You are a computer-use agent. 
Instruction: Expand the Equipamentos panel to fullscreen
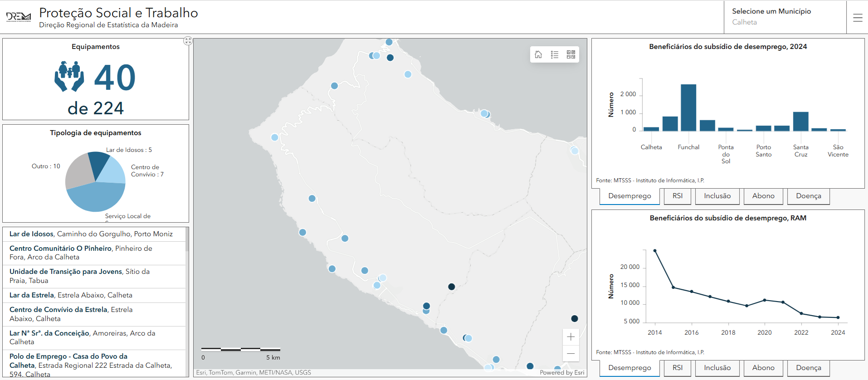pyautogui.click(x=188, y=41)
